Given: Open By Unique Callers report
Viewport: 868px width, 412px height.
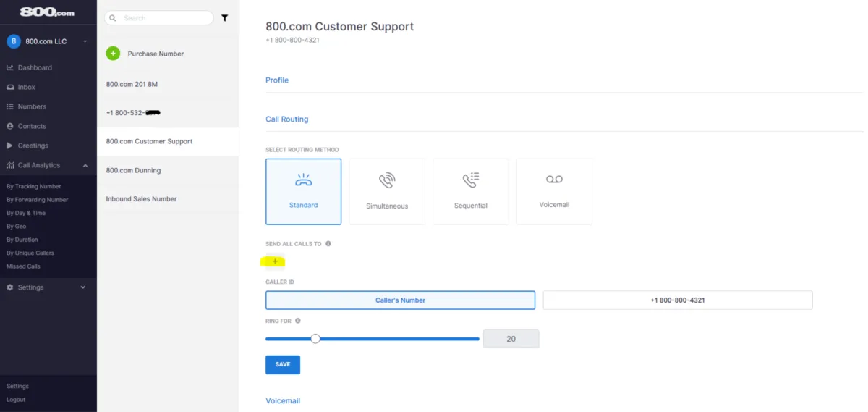Looking at the screenshot, I should pyautogui.click(x=30, y=253).
